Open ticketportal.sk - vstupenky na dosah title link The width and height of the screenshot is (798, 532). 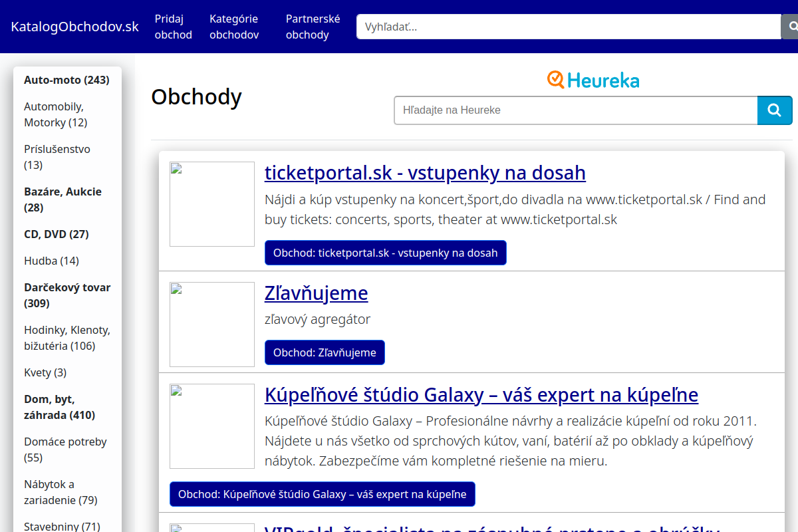tap(425, 173)
